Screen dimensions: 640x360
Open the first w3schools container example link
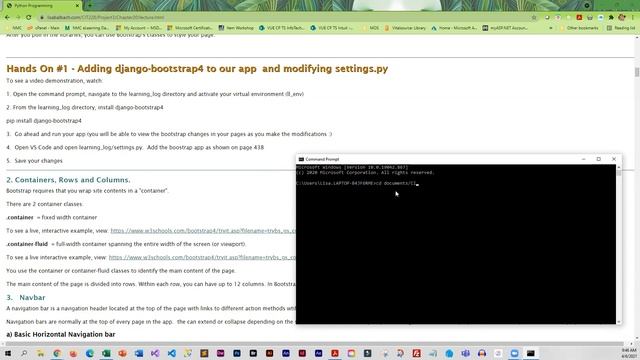point(203,231)
